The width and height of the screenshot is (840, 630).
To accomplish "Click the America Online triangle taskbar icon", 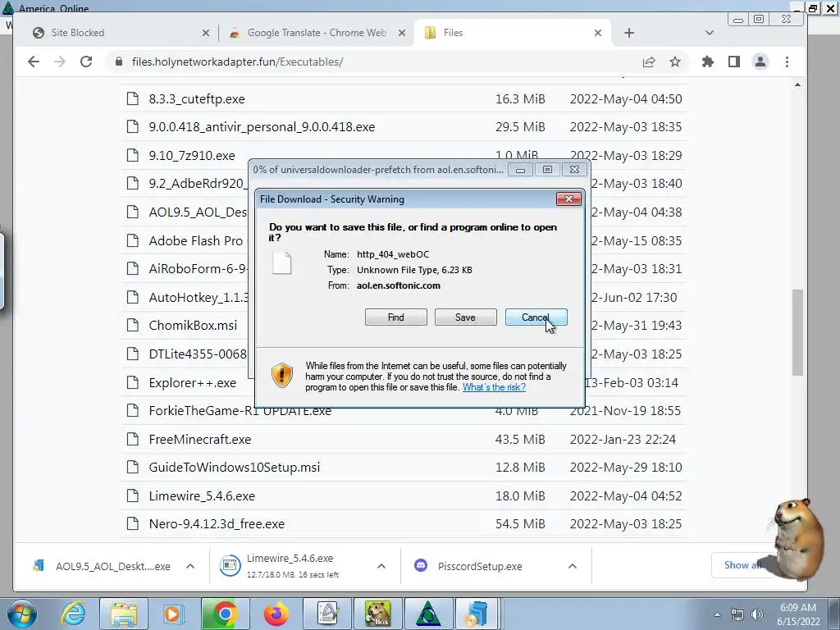I will (x=428, y=614).
